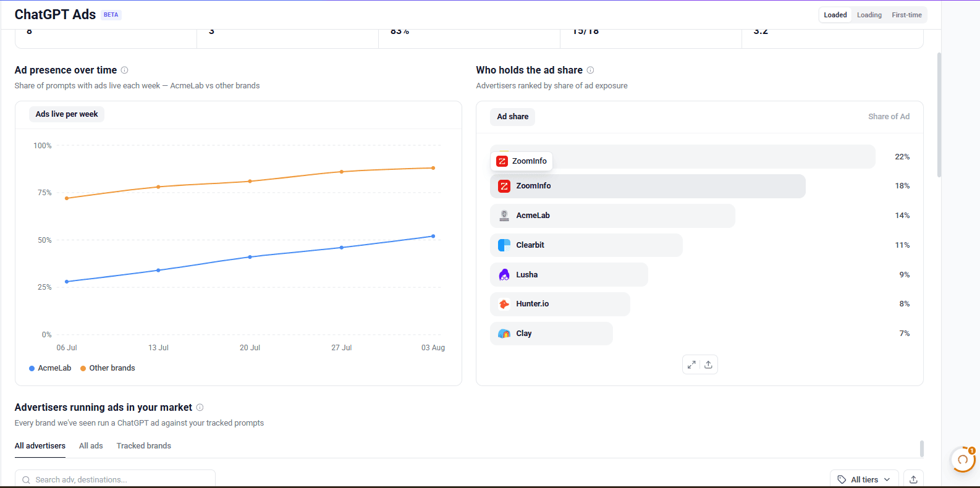The height and width of the screenshot is (488, 980).
Task: Click the orange Other brands legend color dot
Action: point(83,368)
